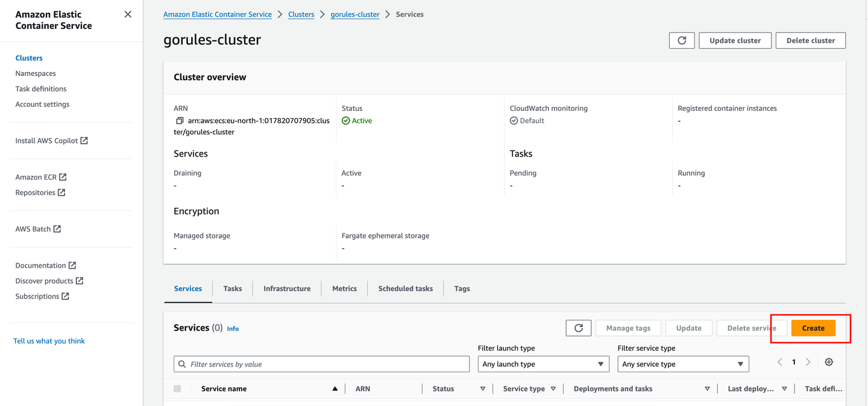Close the ECS navigation sidebar

(127, 13)
